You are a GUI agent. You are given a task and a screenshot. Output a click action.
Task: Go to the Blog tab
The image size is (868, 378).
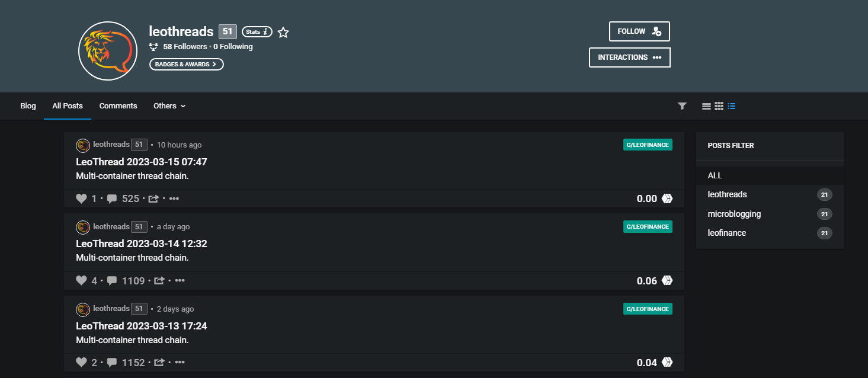coord(28,106)
